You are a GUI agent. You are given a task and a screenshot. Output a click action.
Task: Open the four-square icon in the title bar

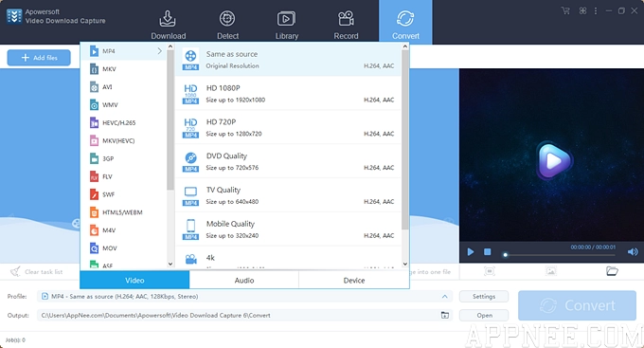coord(582,11)
